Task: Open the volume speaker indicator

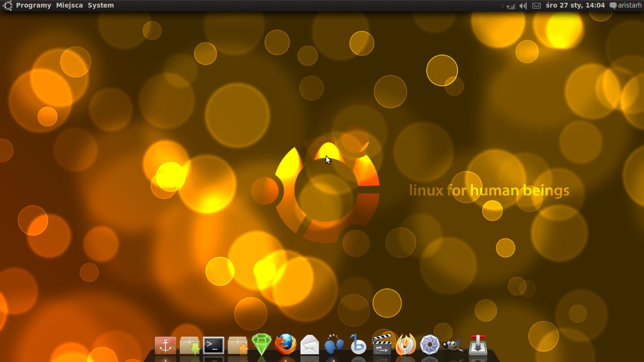Action: click(523, 6)
